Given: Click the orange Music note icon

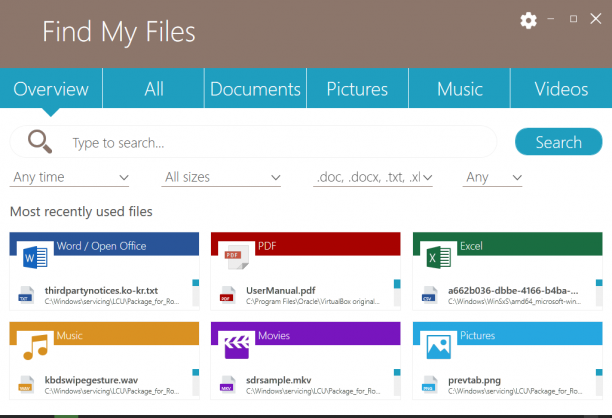Looking at the screenshot, I should (35, 347).
